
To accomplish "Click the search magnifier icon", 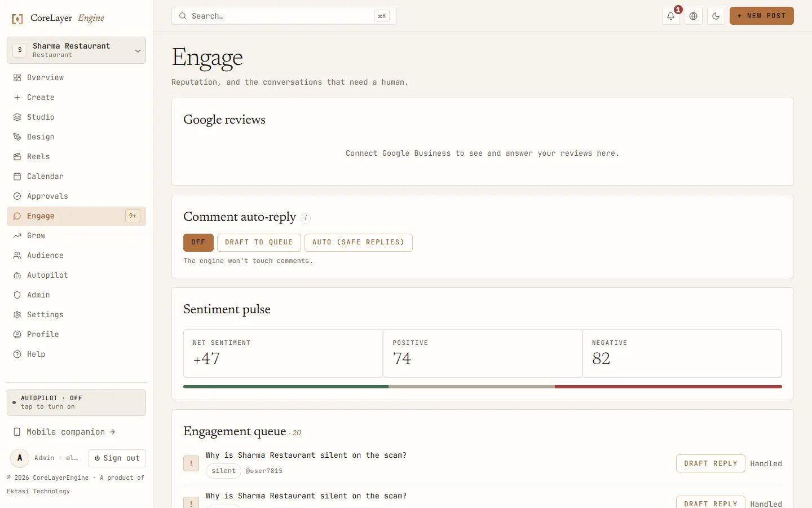I will point(183,16).
